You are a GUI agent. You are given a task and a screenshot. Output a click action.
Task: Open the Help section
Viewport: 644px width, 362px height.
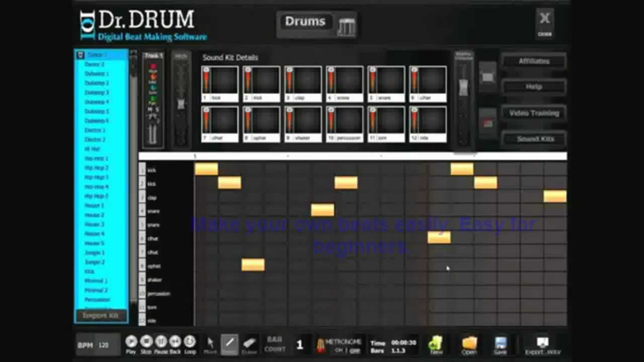[x=534, y=86]
